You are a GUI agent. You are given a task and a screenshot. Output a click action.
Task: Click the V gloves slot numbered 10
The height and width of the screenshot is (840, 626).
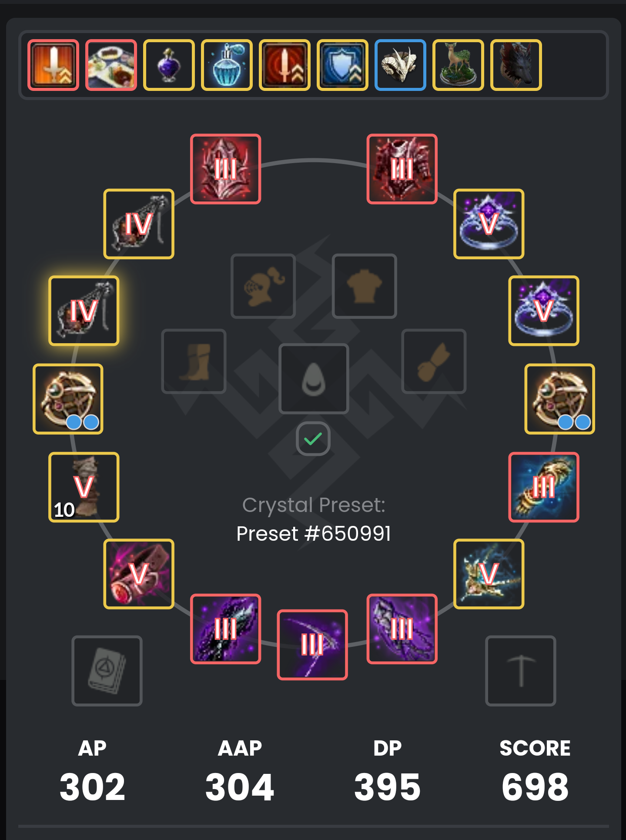[84, 487]
